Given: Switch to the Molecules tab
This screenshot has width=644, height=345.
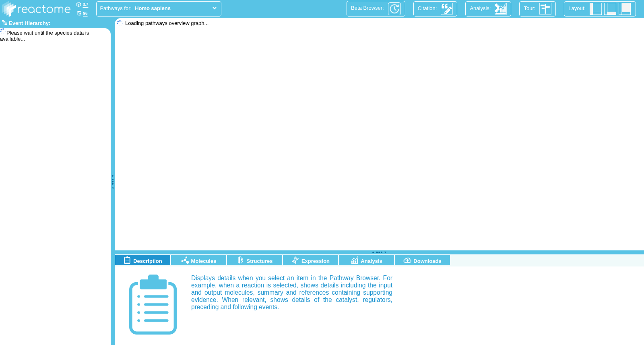Looking at the screenshot, I should [x=199, y=260].
